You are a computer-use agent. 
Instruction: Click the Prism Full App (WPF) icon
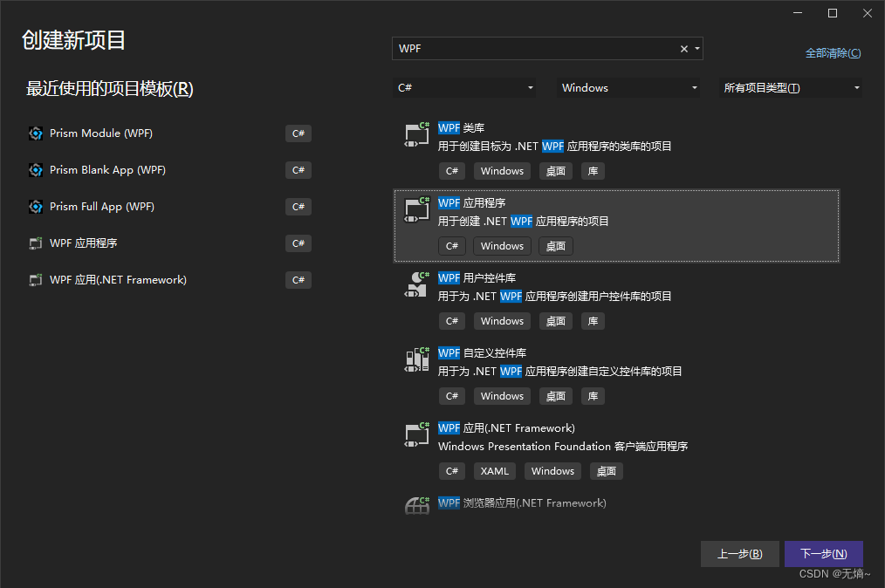[x=35, y=206]
